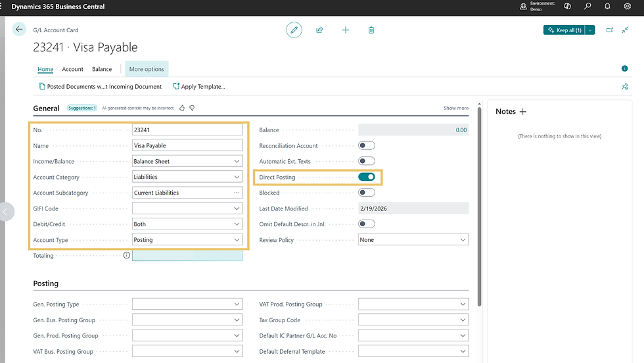Click the share icon

click(319, 30)
